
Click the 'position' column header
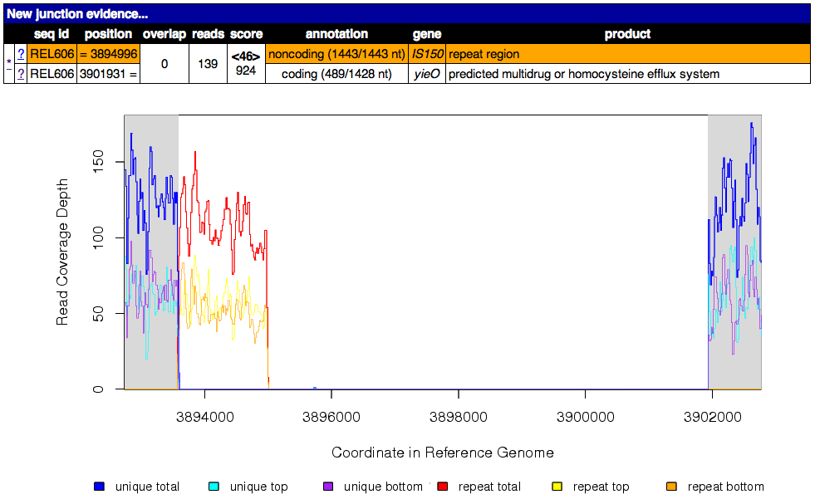pos(108,34)
